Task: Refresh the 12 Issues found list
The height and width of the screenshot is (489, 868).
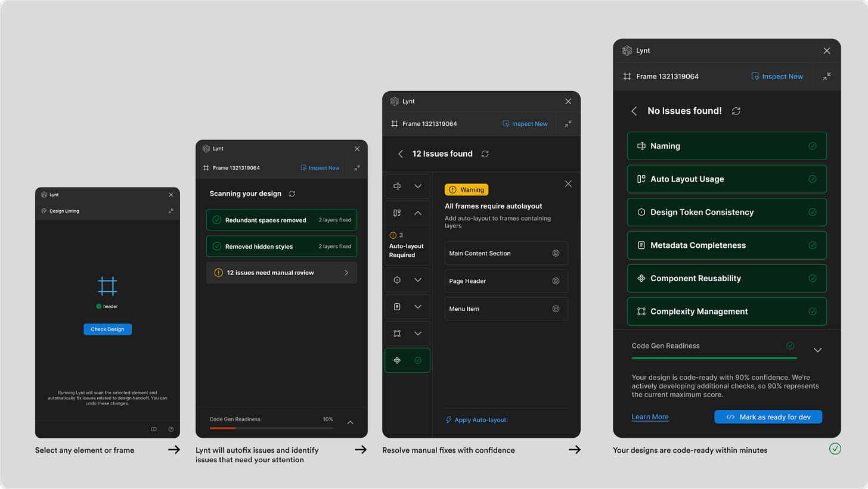Action: 485,154
